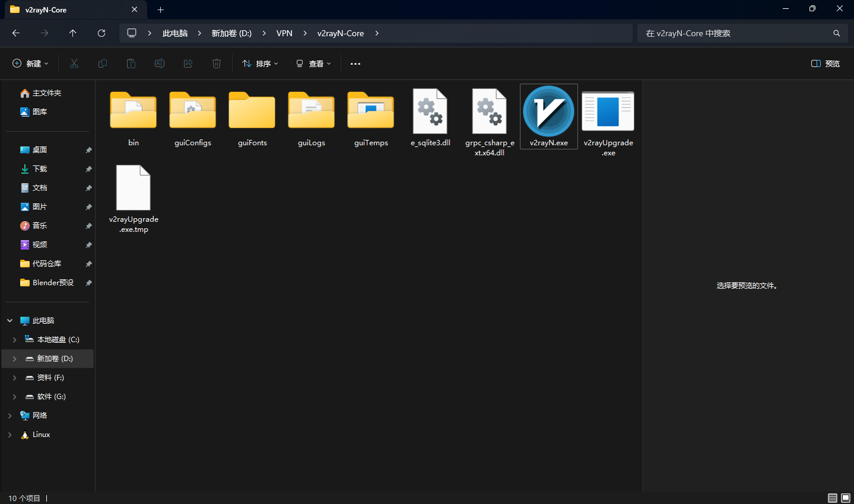Image resolution: width=854 pixels, height=504 pixels.
Task: Expand the 网络 tree node
Action: click(x=9, y=416)
